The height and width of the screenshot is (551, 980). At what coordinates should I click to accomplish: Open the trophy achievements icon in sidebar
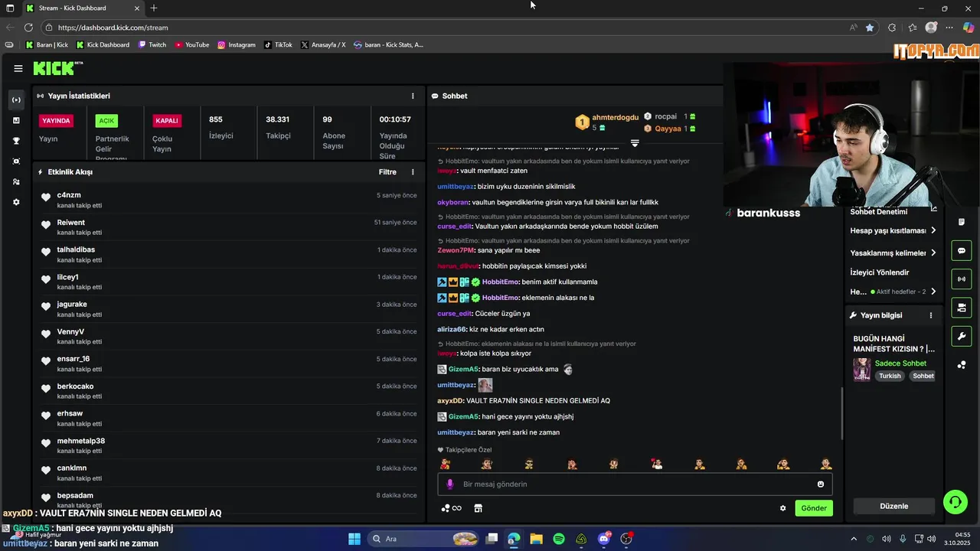tap(16, 141)
